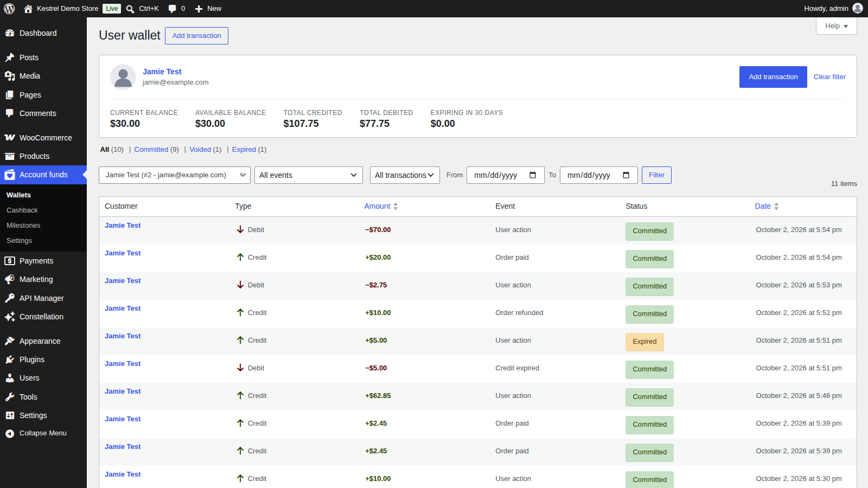868x488 pixels.
Task: Open calendar picker in To date field
Action: click(x=626, y=175)
